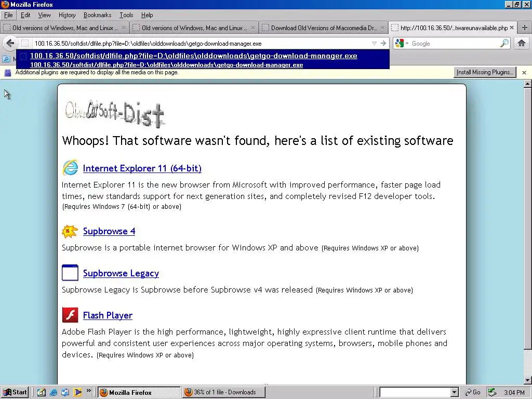The height and width of the screenshot is (399, 532).
Task: Click the taskbar address input field
Action: 415,393
